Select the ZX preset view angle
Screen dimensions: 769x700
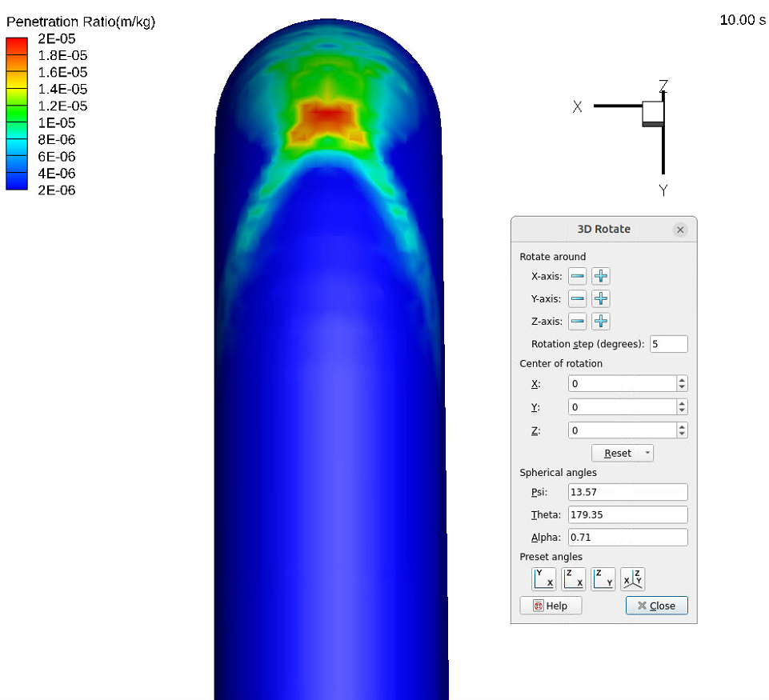(573, 578)
